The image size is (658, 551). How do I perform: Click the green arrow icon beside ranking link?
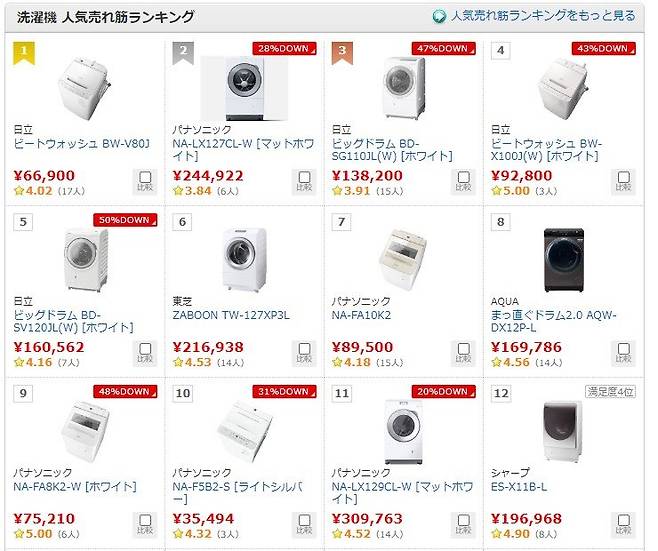(439, 17)
